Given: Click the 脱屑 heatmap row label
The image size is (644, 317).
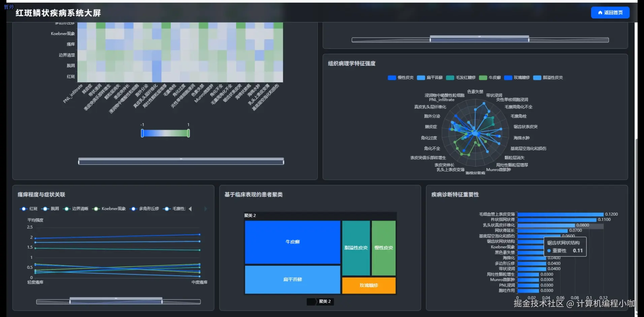Looking at the screenshot, I should (71, 66).
